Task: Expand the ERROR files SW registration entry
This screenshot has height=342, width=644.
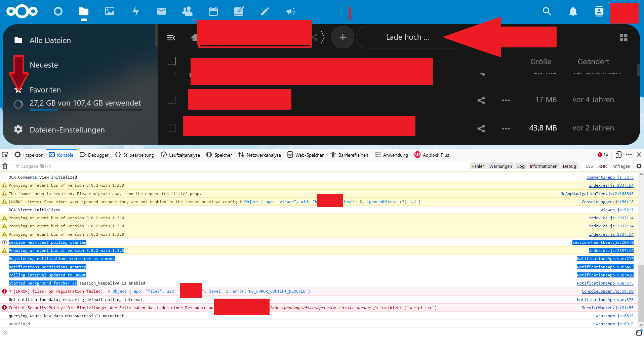Action: (x=11, y=291)
